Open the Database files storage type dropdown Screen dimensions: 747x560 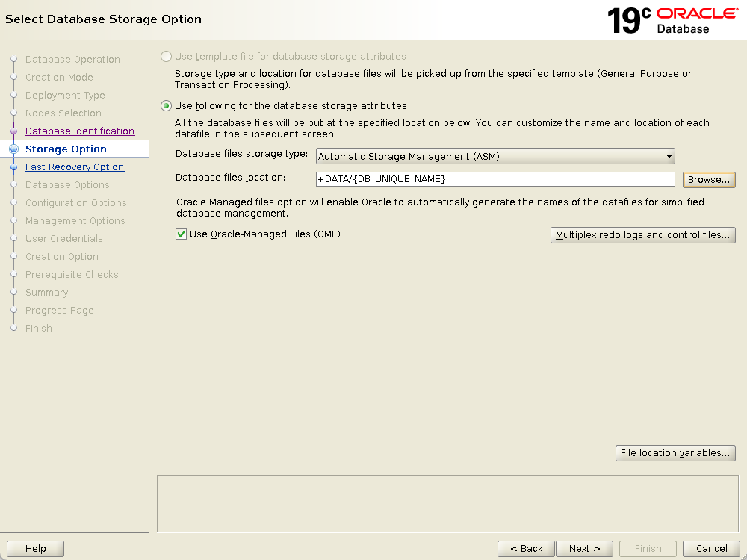(495, 156)
